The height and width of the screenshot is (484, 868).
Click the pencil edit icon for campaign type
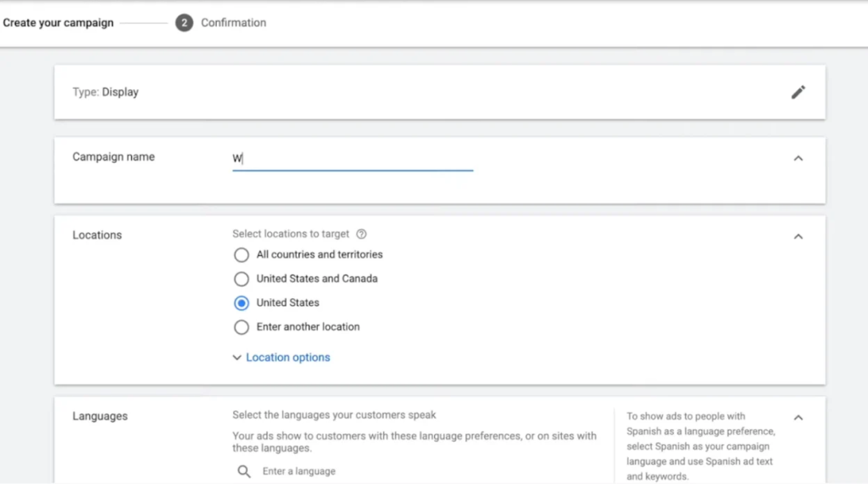pyautogui.click(x=798, y=92)
